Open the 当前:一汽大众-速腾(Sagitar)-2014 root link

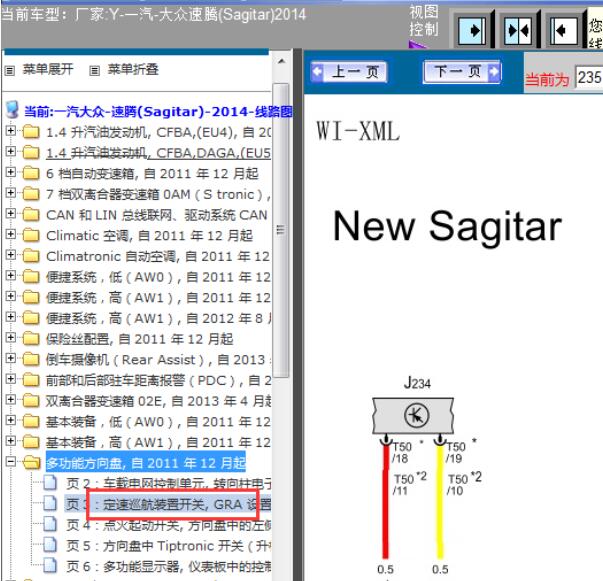tap(158, 112)
